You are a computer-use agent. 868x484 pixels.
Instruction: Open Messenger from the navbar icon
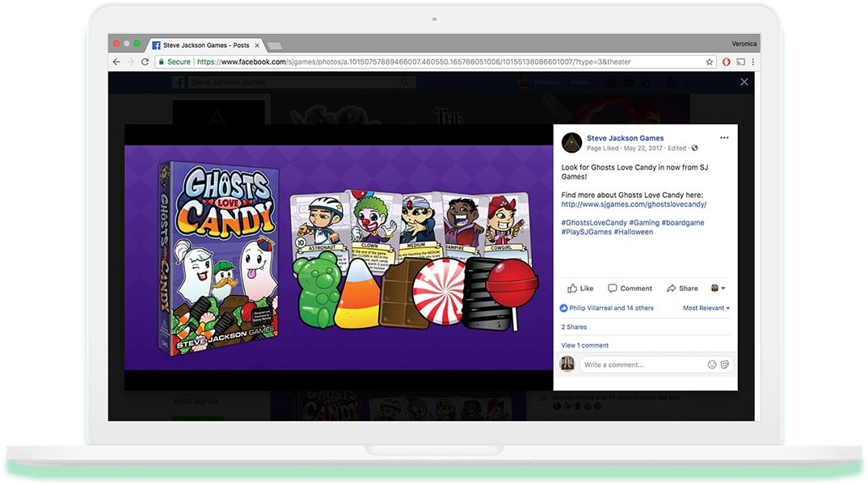[630, 82]
